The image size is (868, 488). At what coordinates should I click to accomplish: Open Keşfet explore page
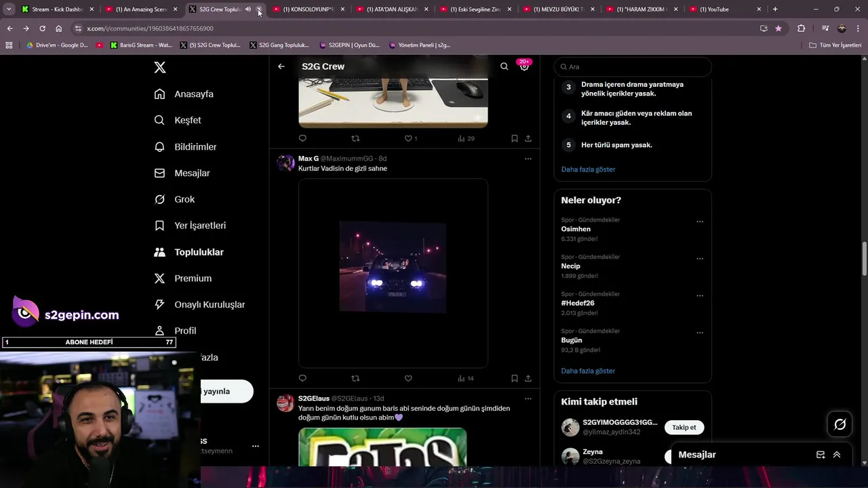(178, 120)
